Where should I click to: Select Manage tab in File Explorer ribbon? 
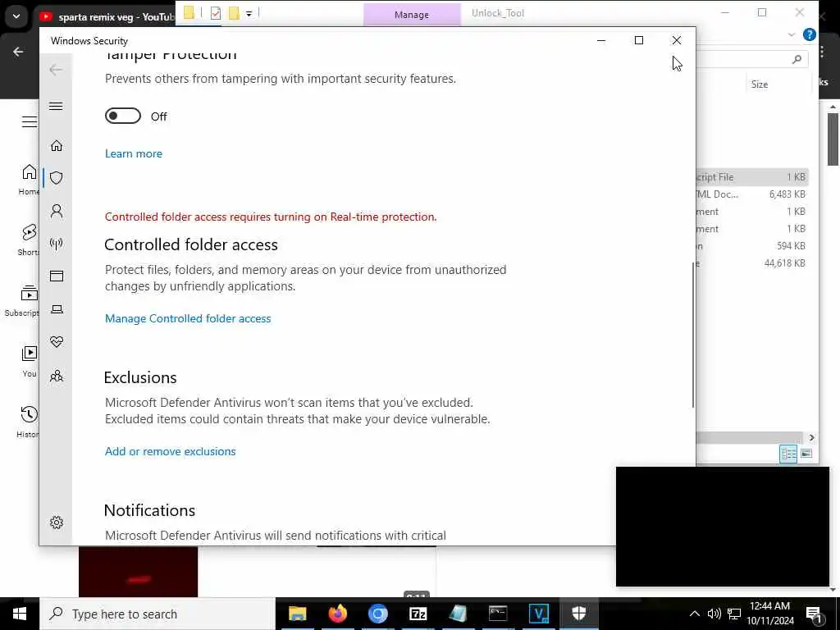pyautogui.click(x=412, y=15)
